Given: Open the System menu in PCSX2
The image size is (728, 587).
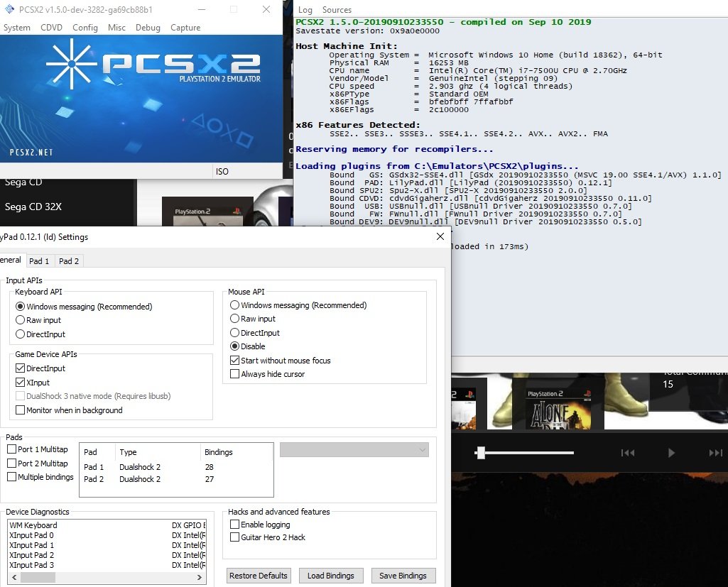Looking at the screenshot, I should (x=17, y=28).
